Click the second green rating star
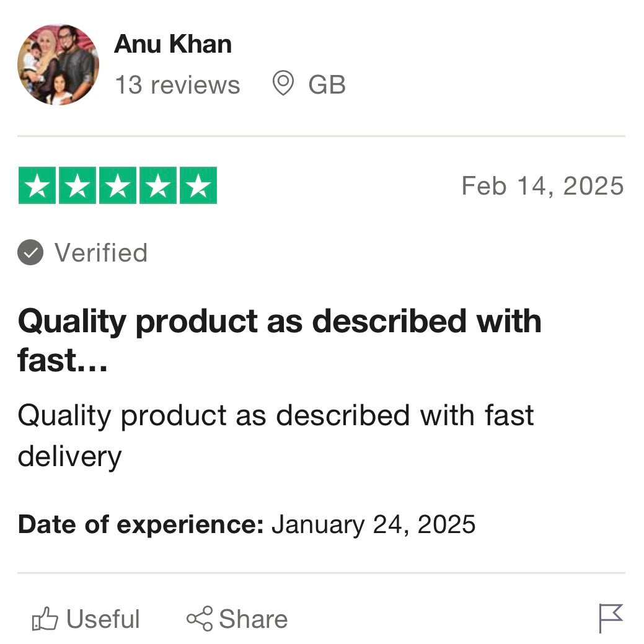Image resolution: width=644 pixels, height=644 pixels. pos(77,185)
